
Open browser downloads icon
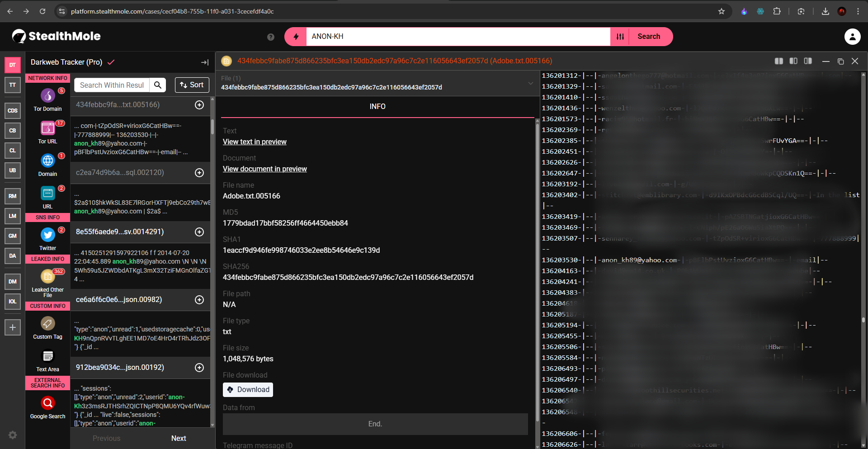point(826,11)
